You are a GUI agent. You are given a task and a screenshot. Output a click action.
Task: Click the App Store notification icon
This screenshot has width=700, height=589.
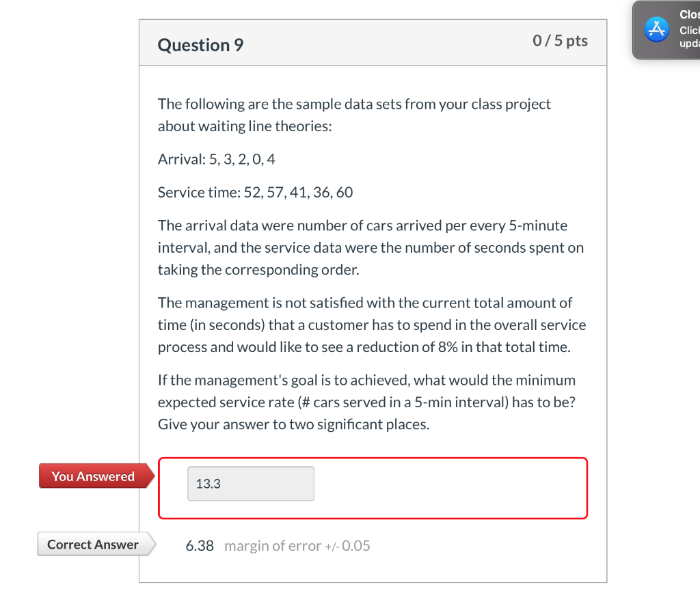(656, 29)
